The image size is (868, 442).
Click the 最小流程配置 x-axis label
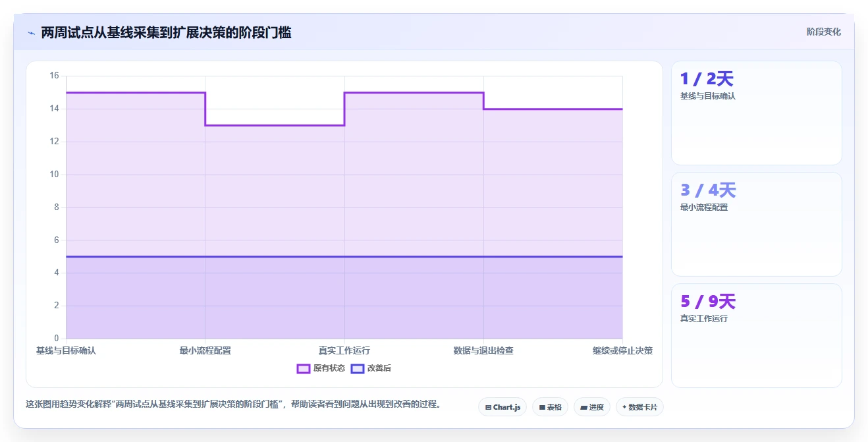click(x=205, y=350)
